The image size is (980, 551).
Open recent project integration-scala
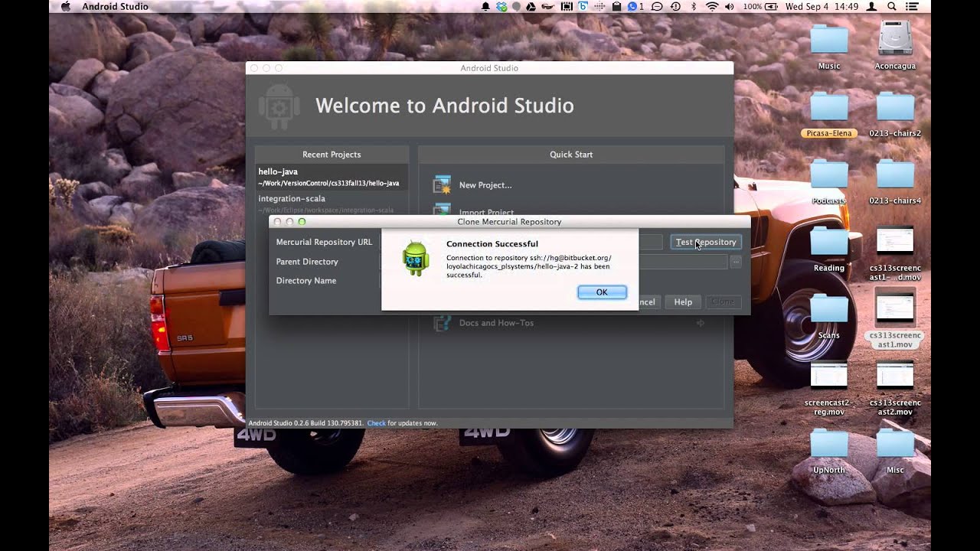(331, 203)
